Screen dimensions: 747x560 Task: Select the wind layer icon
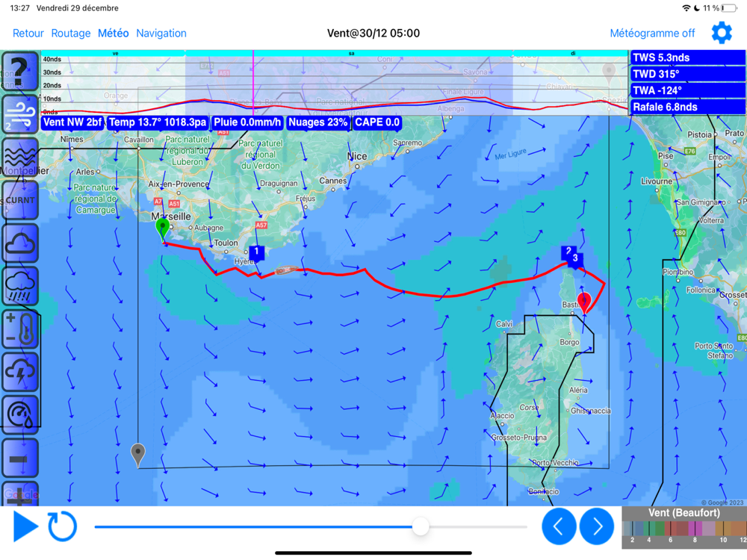click(20, 114)
